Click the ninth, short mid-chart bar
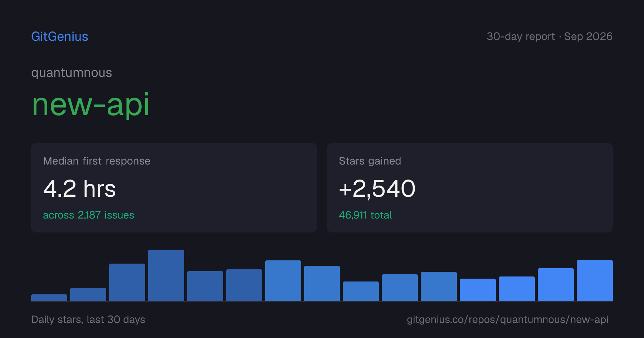Image resolution: width=644 pixels, height=338 pixels. 361,291
